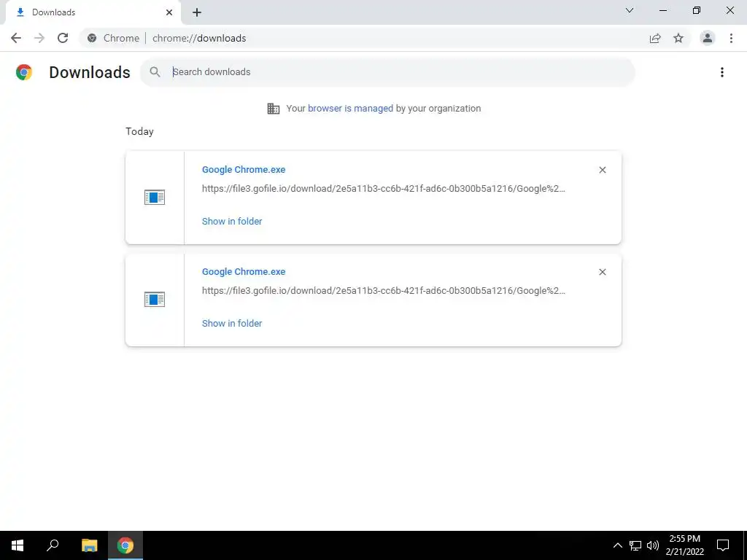747x560 pixels.
Task: Click Show in folder for second download
Action: pyautogui.click(x=232, y=323)
